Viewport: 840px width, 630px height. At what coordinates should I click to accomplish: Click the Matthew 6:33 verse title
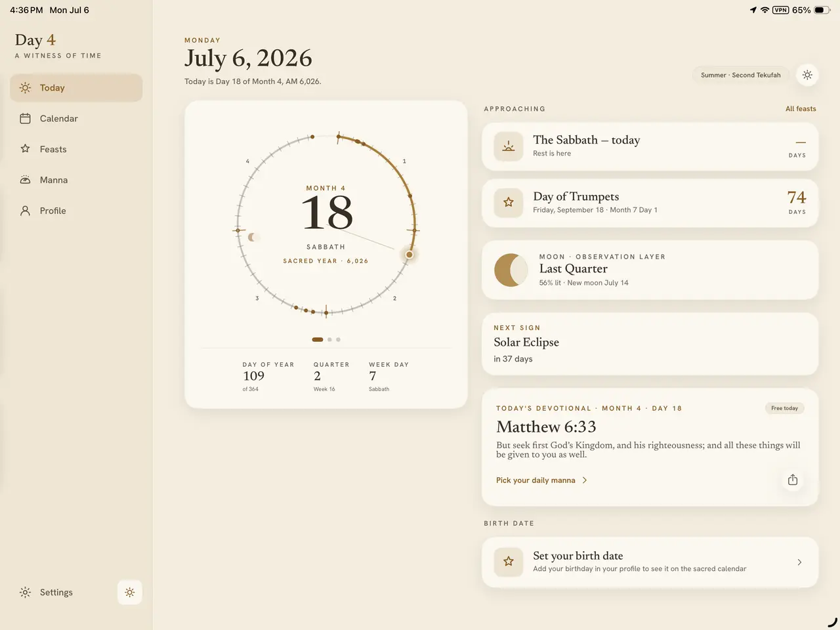(546, 427)
